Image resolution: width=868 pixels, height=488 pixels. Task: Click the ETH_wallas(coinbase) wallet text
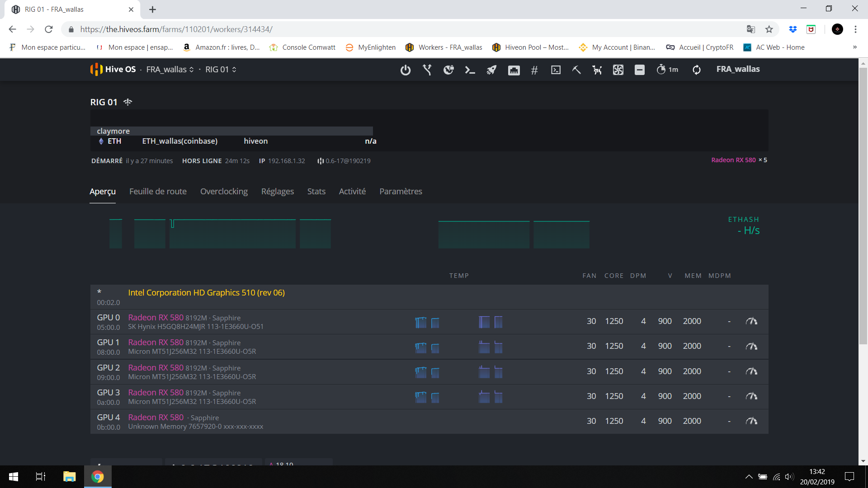point(180,141)
